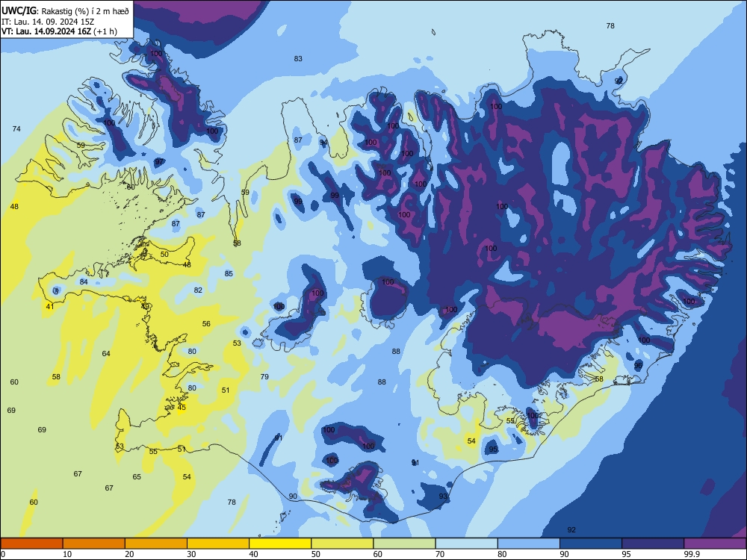
Task: Click the light green 60–70 legend swatch
Action: 404,544
